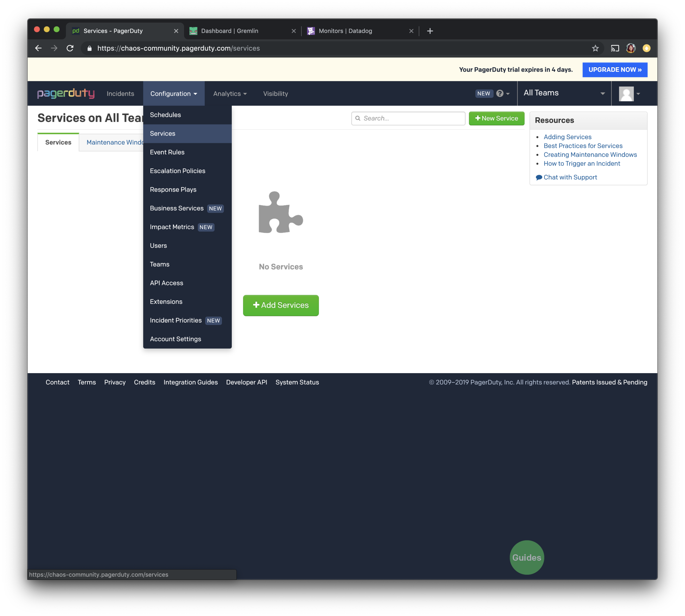Select Business Services menu item

coord(187,208)
